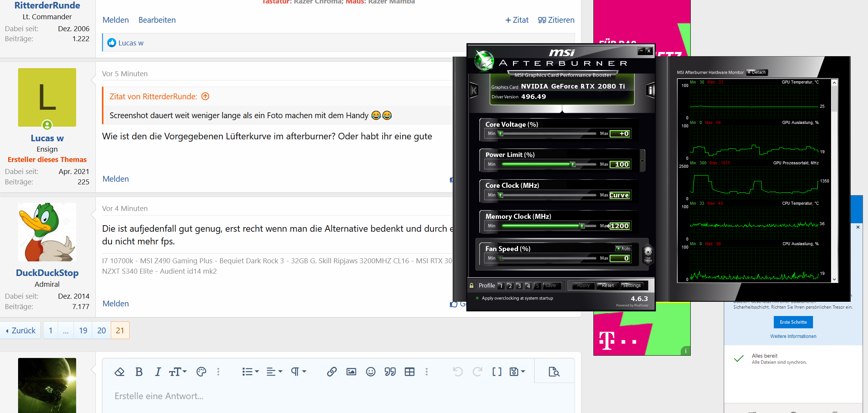Click the Core Clock 'Curve' value box
868x413 pixels.
pos(620,195)
